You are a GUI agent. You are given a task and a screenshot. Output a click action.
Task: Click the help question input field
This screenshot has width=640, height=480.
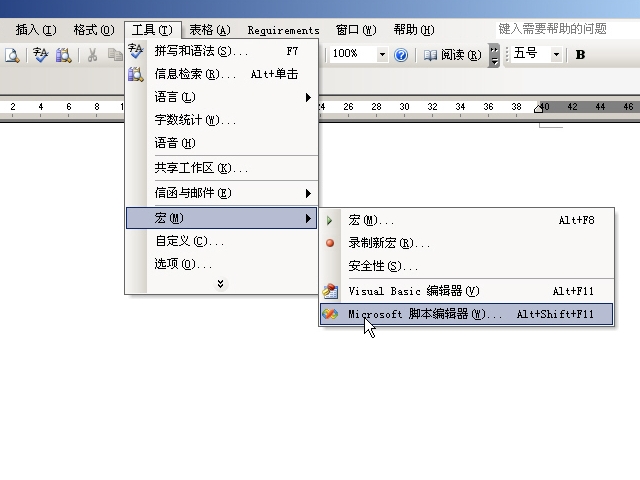(567, 29)
